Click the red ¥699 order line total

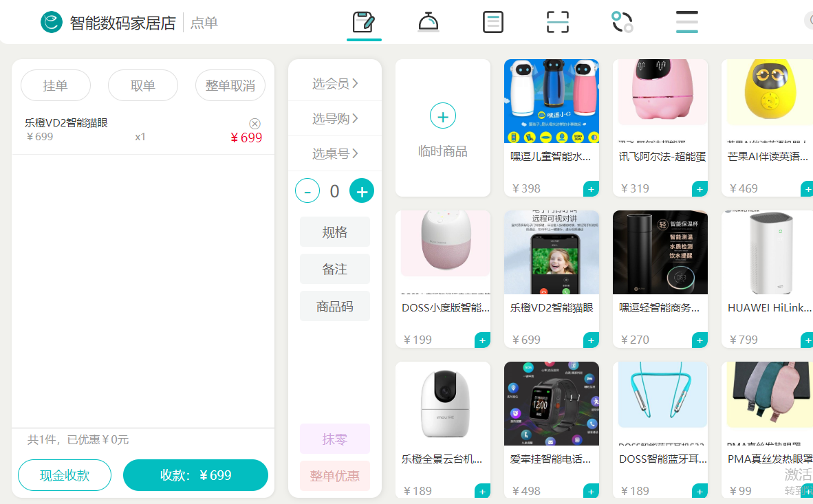pyautogui.click(x=246, y=138)
